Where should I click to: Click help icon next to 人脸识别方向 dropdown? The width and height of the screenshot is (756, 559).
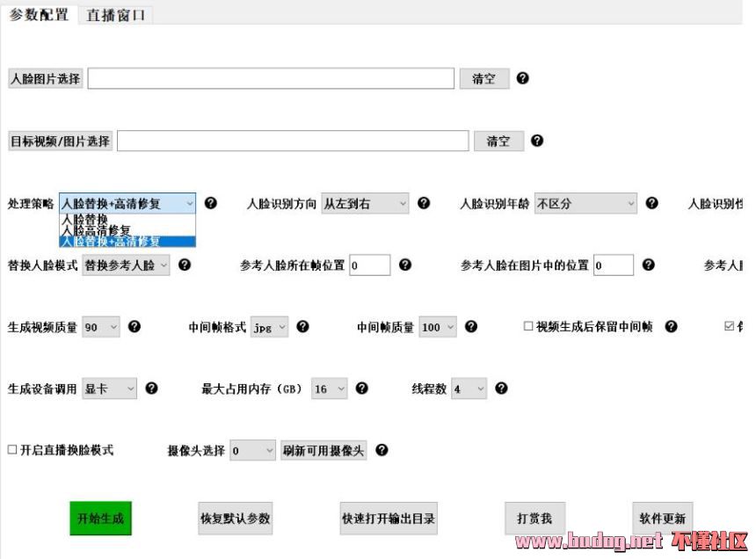423,203
